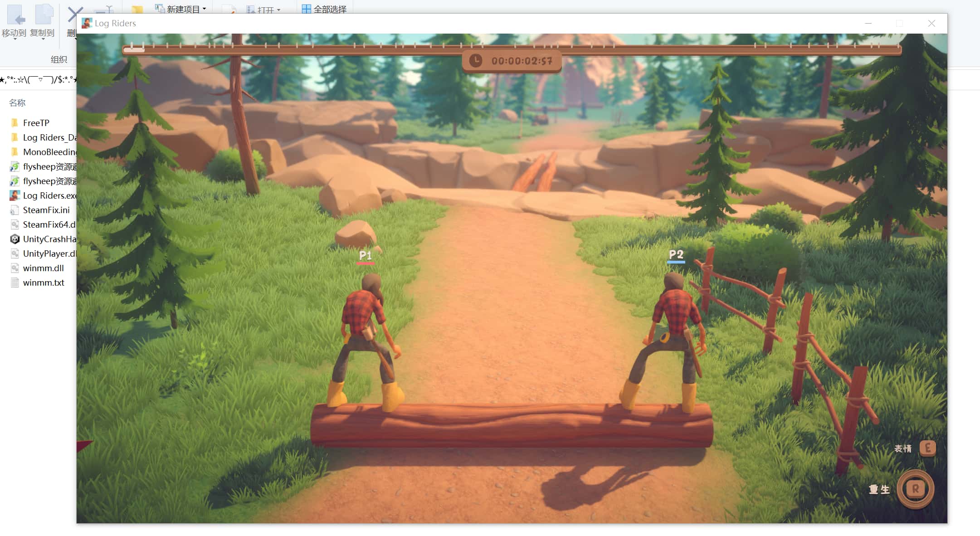Click the P1 player marker
Screen dimensions: 980x536
366,256
